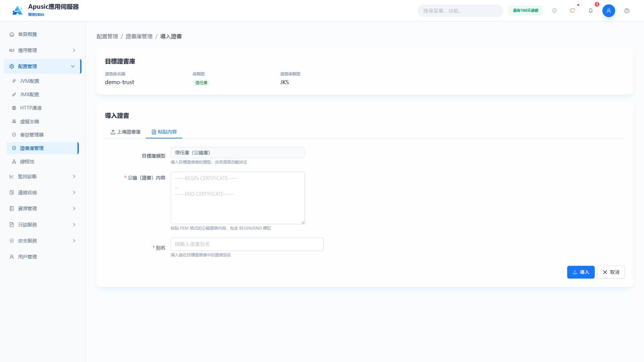Click the 導入 button
644x362 pixels.
(581, 272)
